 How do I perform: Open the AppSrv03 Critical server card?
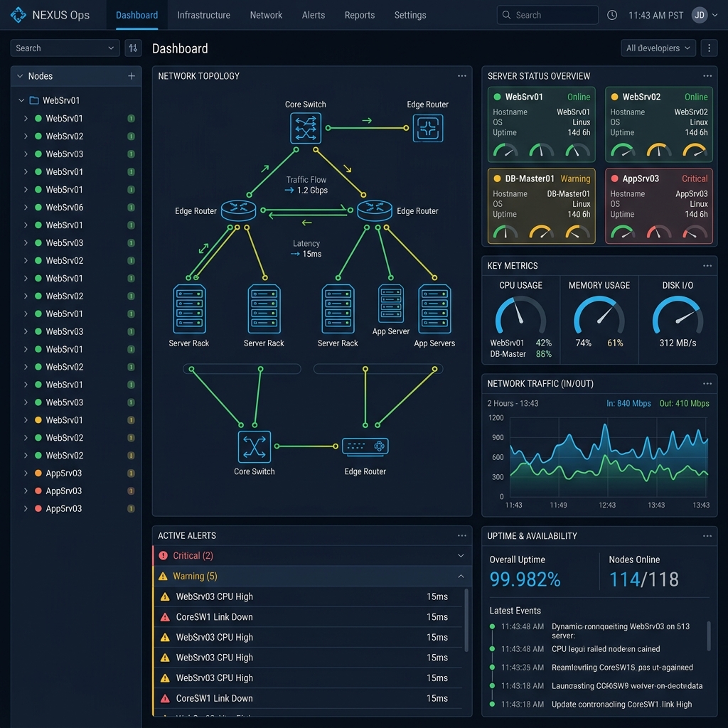[x=660, y=206]
